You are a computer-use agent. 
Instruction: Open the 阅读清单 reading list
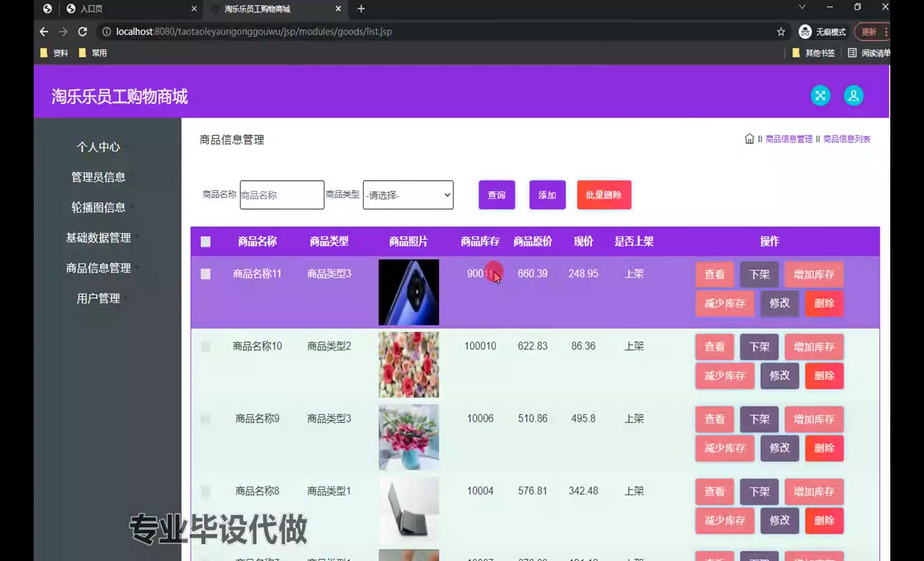click(x=869, y=53)
